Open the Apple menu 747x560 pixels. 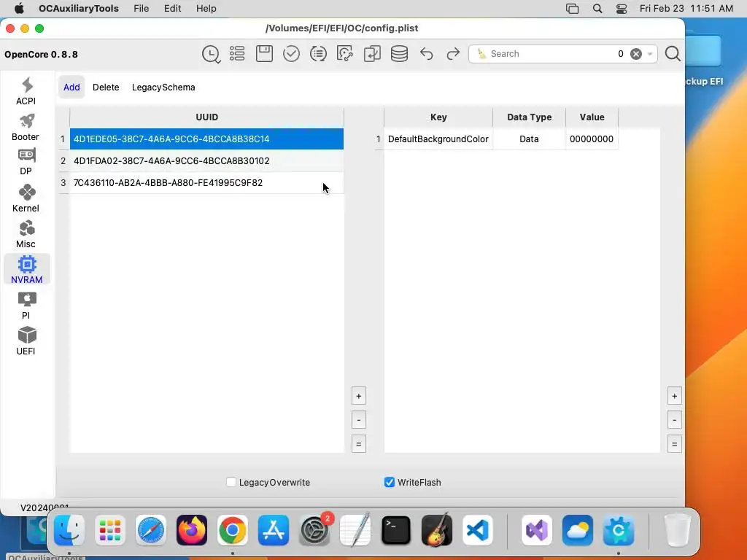click(20, 9)
